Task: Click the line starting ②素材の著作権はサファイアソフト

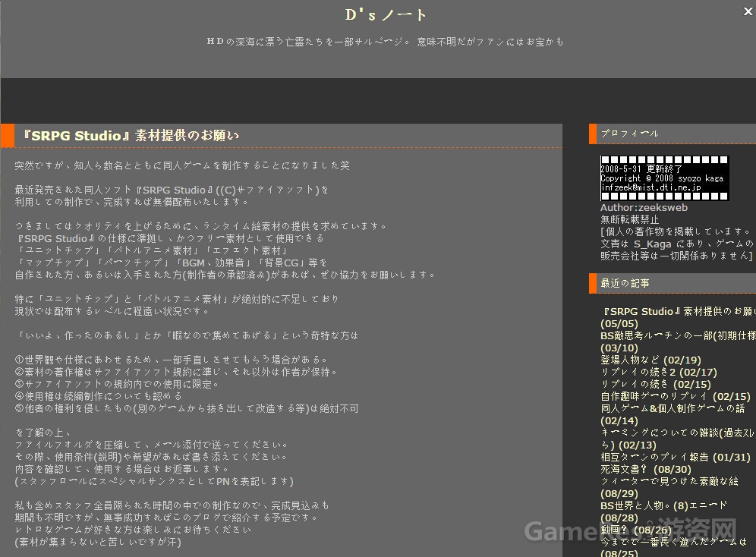Action: click(176, 372)
